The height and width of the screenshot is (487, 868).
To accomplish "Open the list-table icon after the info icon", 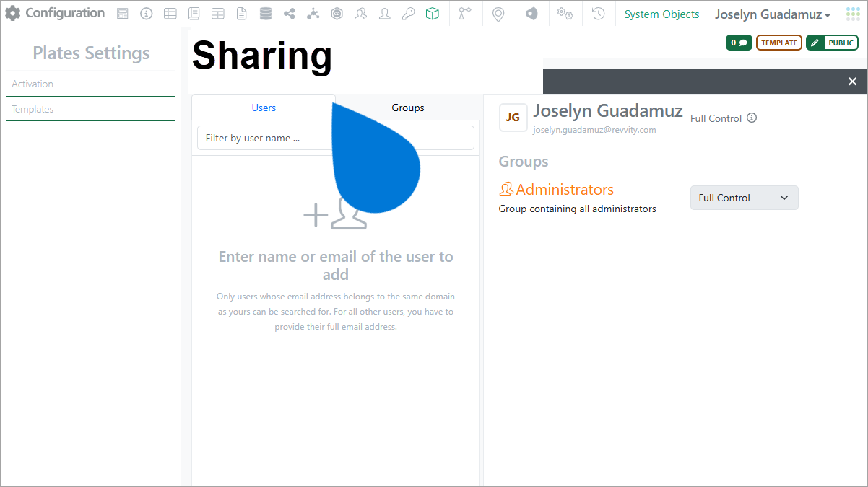I will [170, 14].
